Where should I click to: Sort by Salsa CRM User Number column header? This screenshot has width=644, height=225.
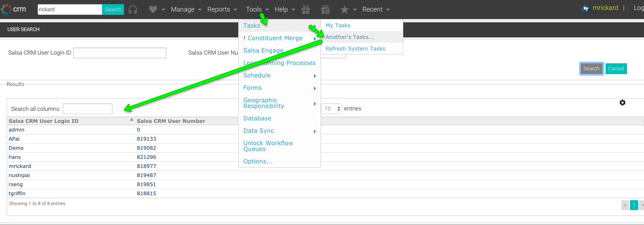[x=171, y=121]
